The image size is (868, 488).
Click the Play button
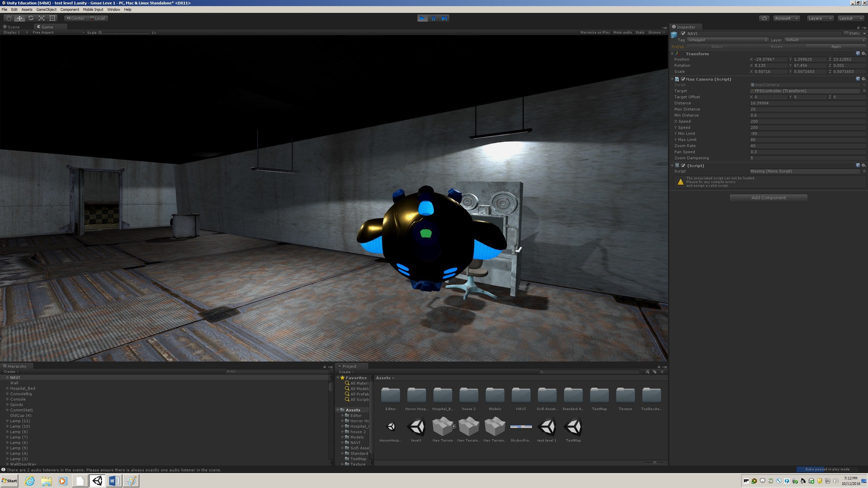tap(422, 18)
